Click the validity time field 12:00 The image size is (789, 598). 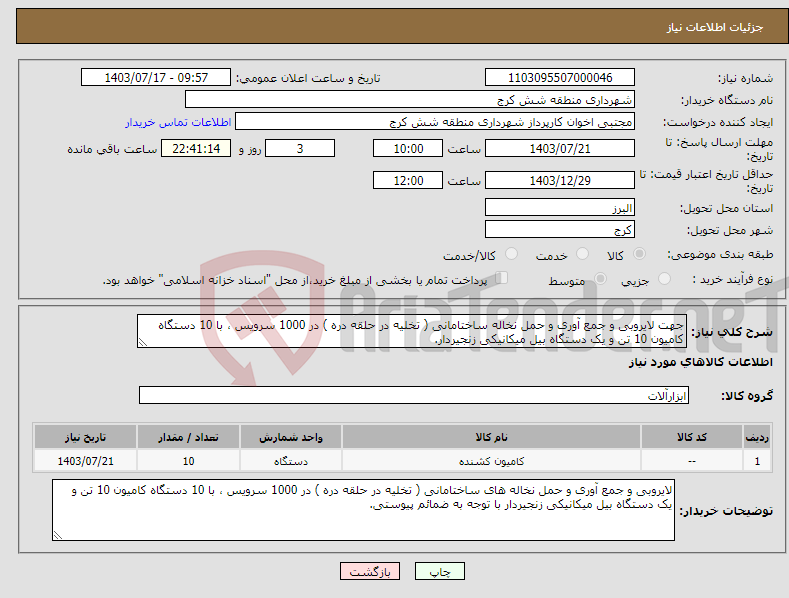[408, 180]
